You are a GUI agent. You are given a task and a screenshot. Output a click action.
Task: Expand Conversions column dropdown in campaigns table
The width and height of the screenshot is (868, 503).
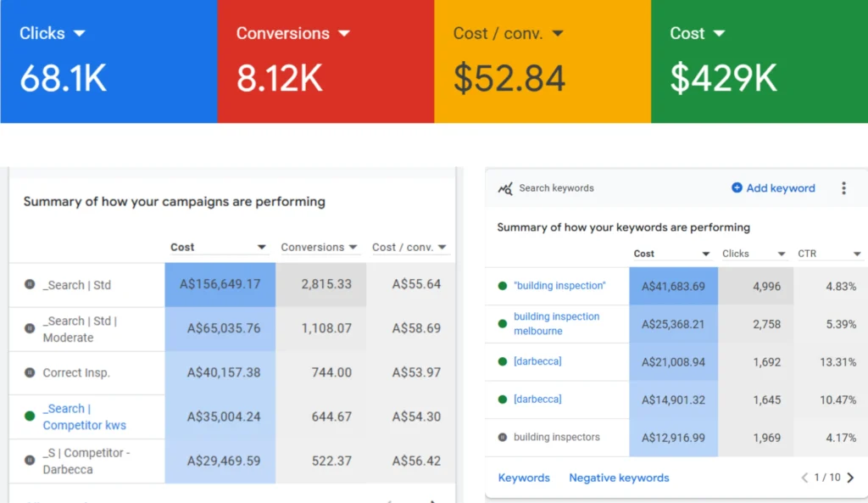click(352, 248)
